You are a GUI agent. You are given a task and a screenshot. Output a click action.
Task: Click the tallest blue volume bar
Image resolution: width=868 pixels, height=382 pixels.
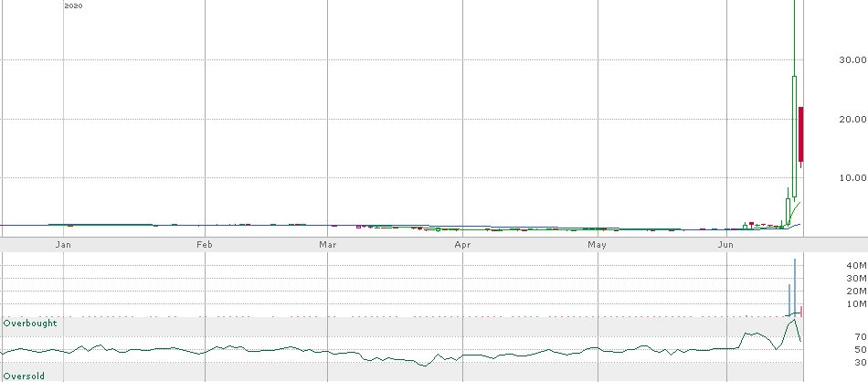coord(795,287)
